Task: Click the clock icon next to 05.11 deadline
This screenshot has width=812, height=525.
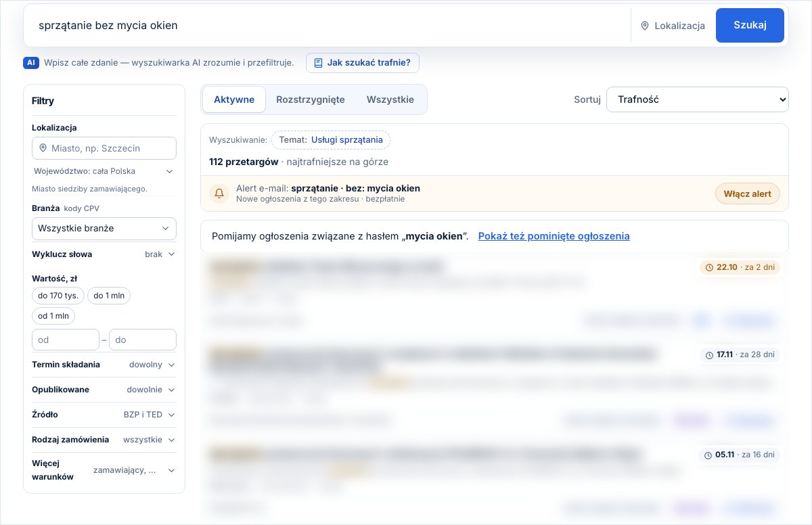Action: click(708, 455)
